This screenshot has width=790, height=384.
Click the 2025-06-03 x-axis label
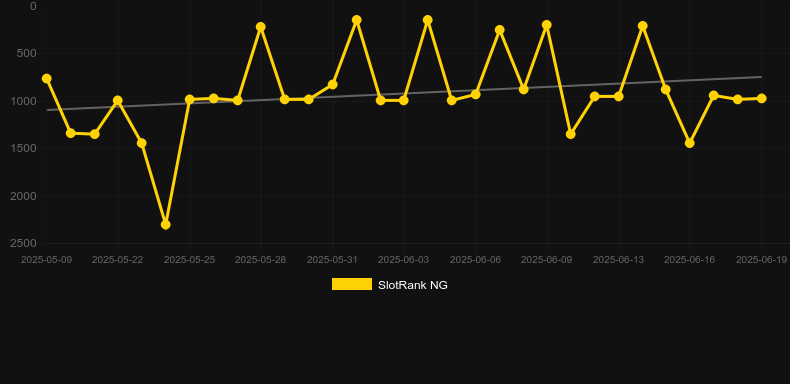tap(404, 260)
